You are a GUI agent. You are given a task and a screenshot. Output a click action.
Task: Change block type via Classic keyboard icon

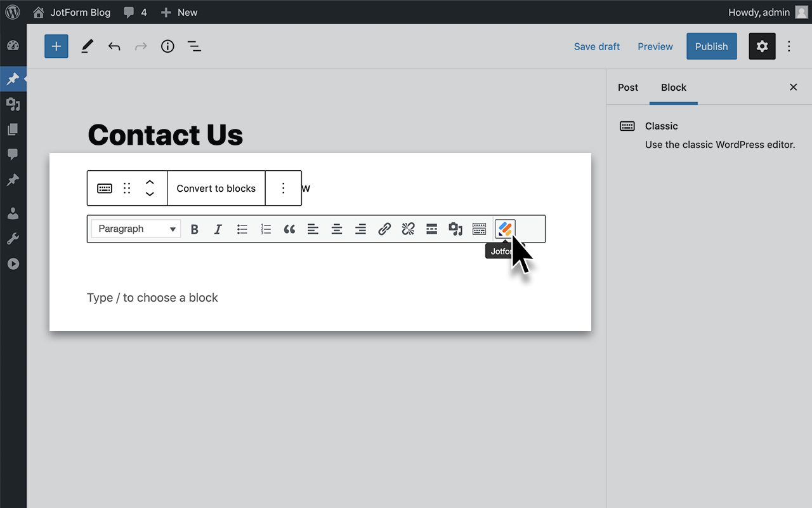point(105,188)
